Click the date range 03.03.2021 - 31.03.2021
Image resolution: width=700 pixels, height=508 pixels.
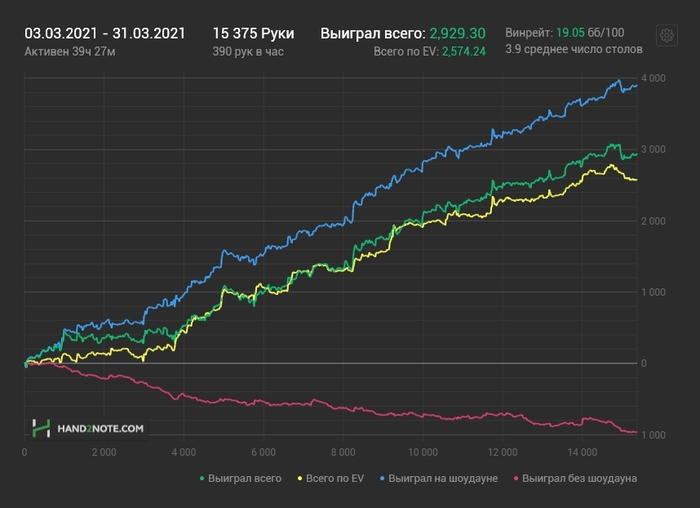[x=105, y=33]
